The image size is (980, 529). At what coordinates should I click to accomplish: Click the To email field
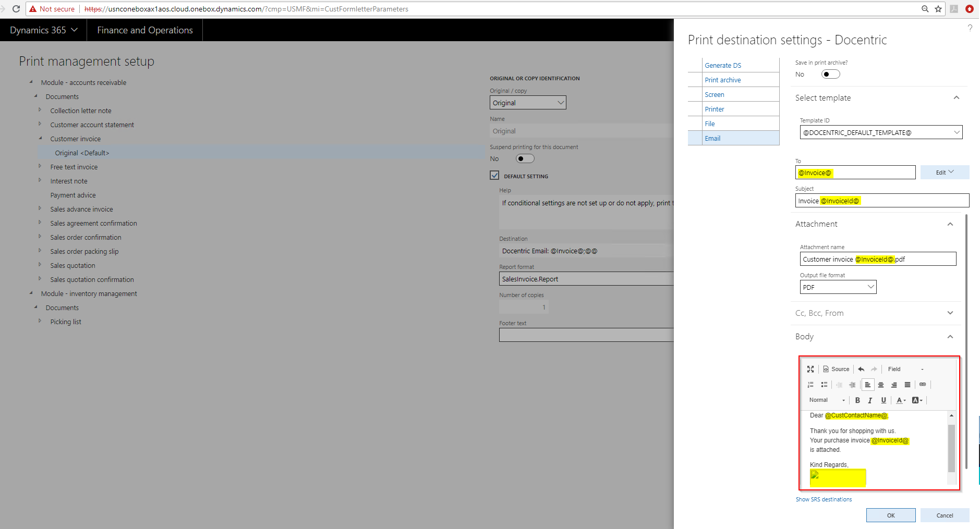click(x=855, y=173)
